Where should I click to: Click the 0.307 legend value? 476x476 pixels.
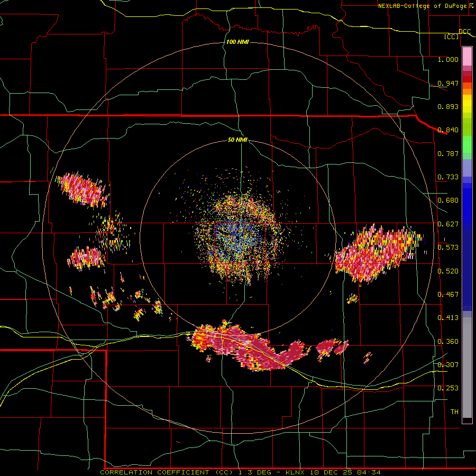pos(448,365)
